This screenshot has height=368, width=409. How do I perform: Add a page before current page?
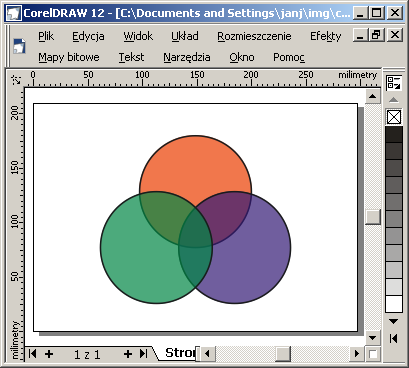(x=49, y=354)
